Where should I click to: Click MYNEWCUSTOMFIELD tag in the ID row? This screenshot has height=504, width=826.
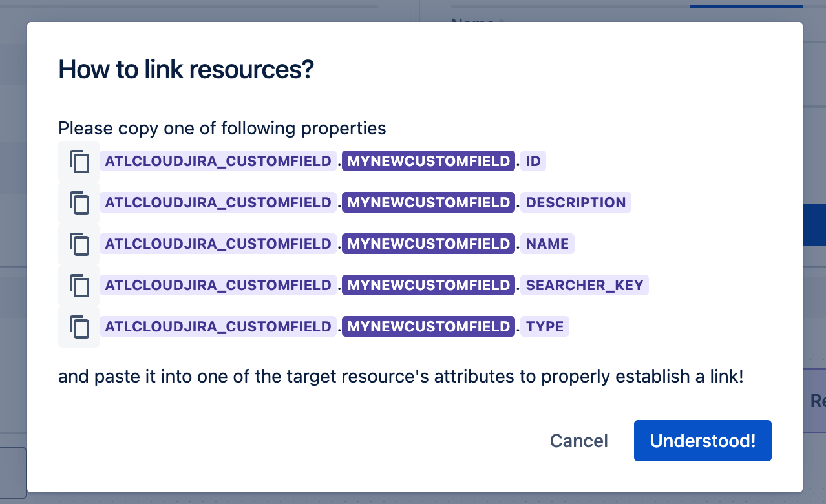point(429,162)
